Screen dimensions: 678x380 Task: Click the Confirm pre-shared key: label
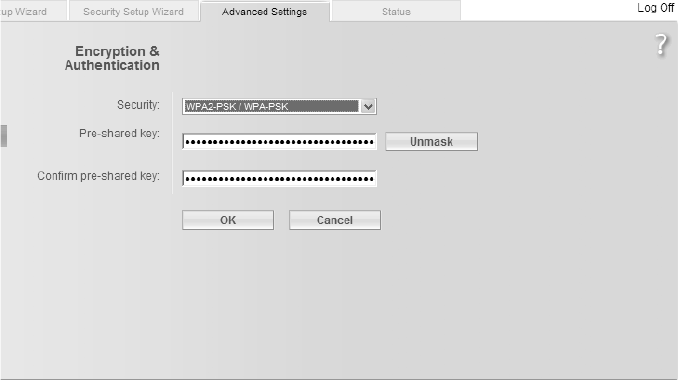point(99,176)
